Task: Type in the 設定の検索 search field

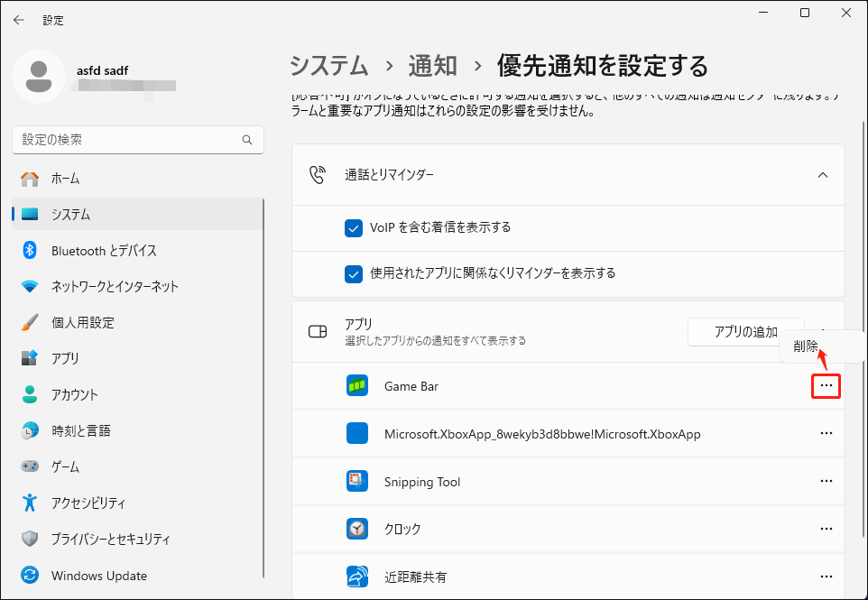Action: pyautogui.click(x=135, y=140)
